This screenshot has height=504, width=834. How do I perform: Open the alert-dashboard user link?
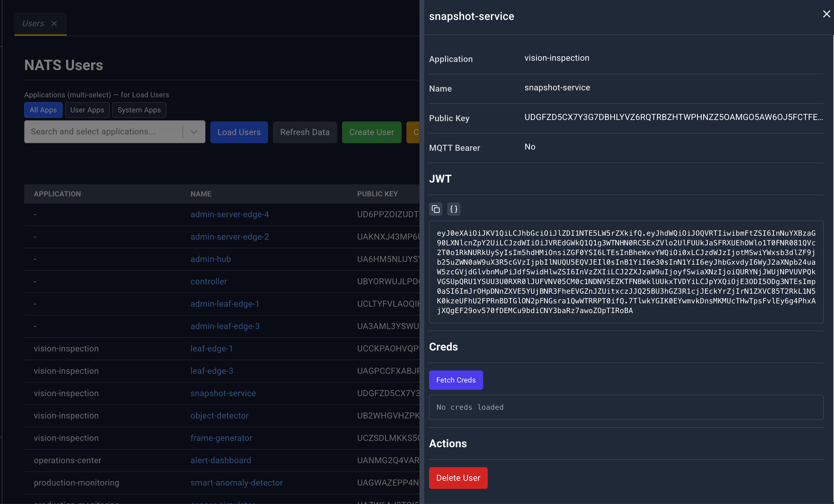tap(221, 460)
